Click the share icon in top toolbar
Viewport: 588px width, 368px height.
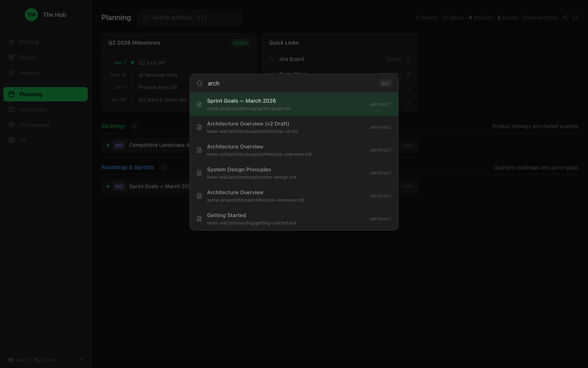click(x=565, y=18)
